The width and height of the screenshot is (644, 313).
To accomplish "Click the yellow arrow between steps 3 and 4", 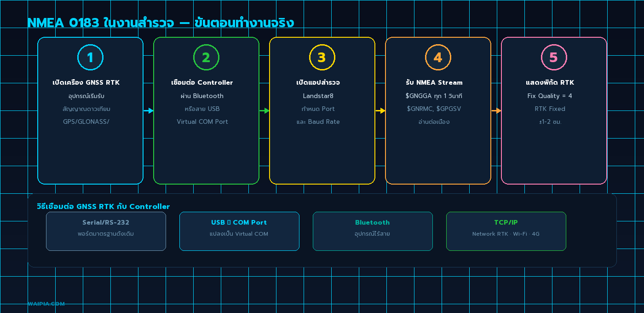I will pos(380,110).
